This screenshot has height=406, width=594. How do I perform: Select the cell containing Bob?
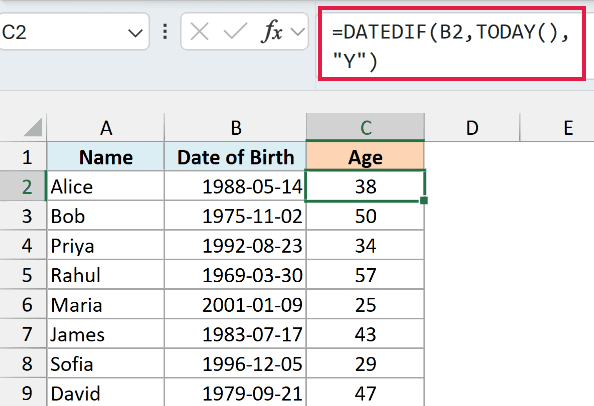tap(106, 215)
